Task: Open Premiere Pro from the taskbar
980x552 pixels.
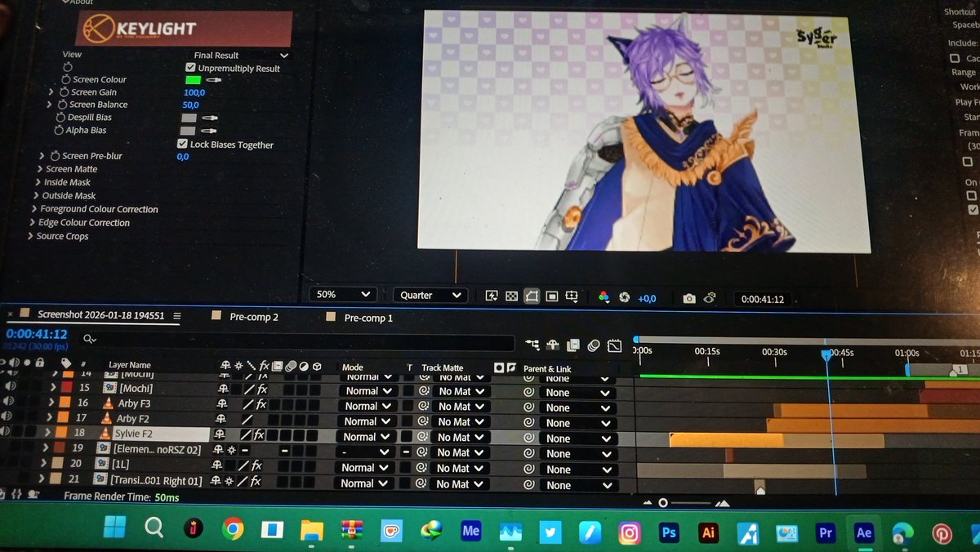Action: point(826,532)
